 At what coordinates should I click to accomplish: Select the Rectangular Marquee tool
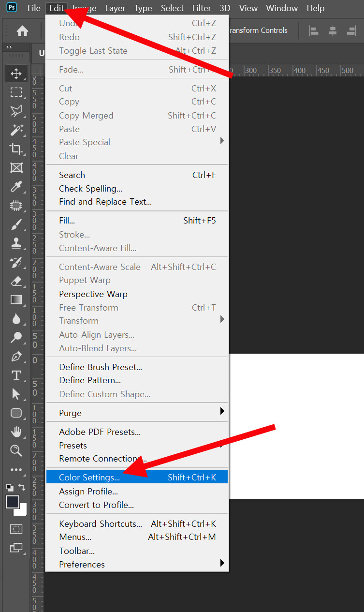tap(16, 92)
